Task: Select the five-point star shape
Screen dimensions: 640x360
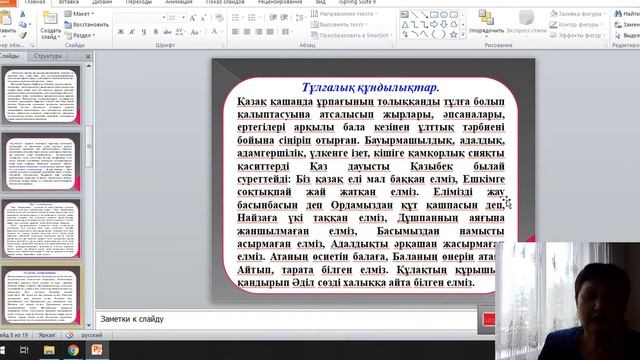Action: [453, 35]
